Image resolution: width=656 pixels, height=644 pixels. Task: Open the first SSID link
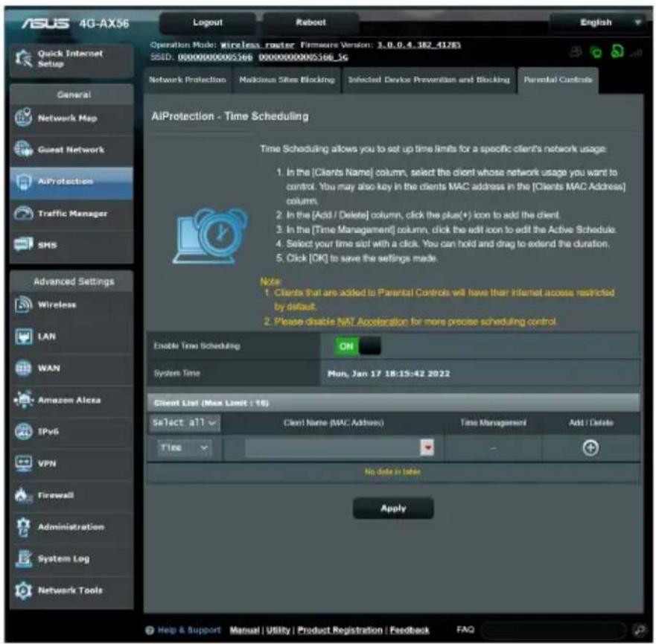pos(215,57)
